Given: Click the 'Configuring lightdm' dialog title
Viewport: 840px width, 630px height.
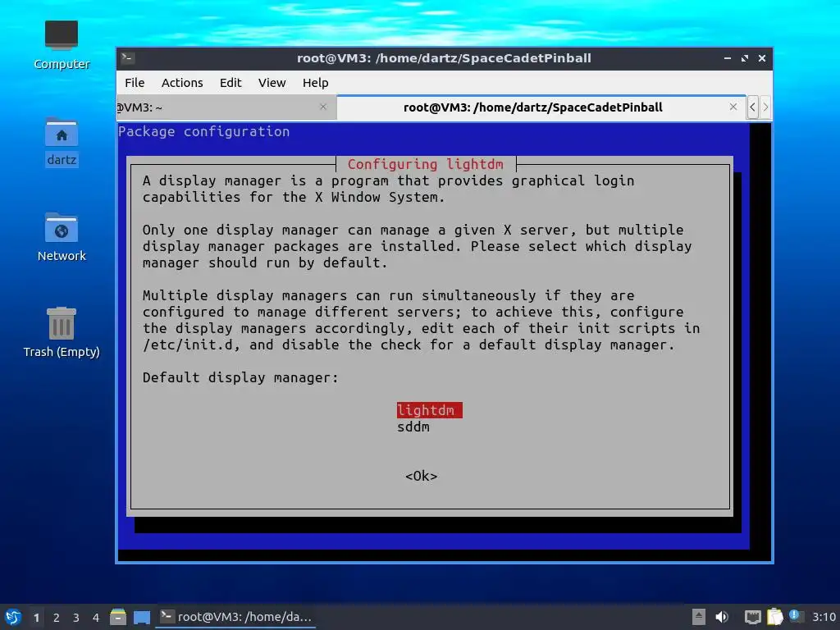Looking at the screenshot, I should tap(426, 164).
